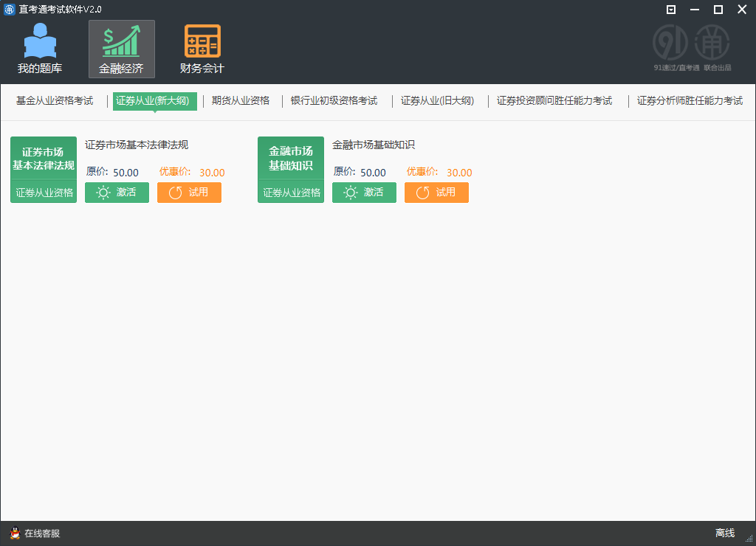Open the 财务会计 calculator icon
756x546 pixels.
[202, 49]
